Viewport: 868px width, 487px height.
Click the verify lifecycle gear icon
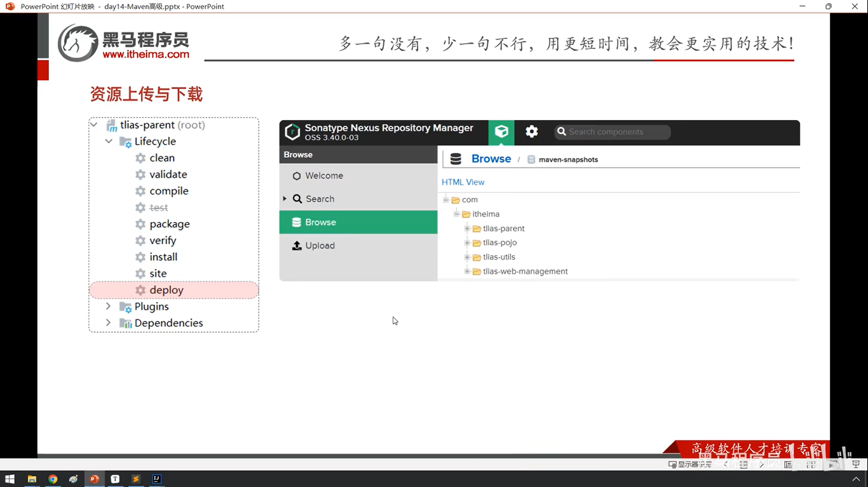click(x=140, y=241)
